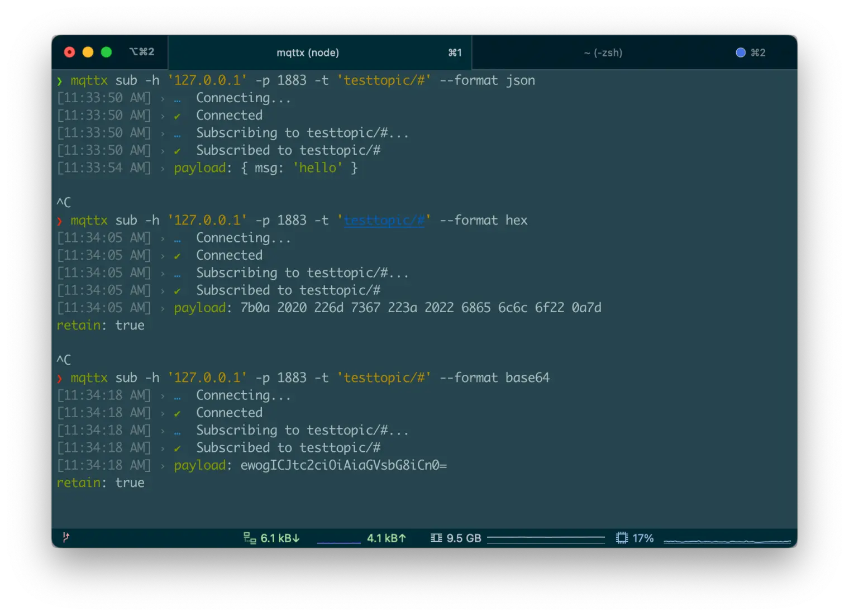This screenshot has height=616, width=849.
Task: Click the green zoom traffic light button
Action: pos(106,51)
